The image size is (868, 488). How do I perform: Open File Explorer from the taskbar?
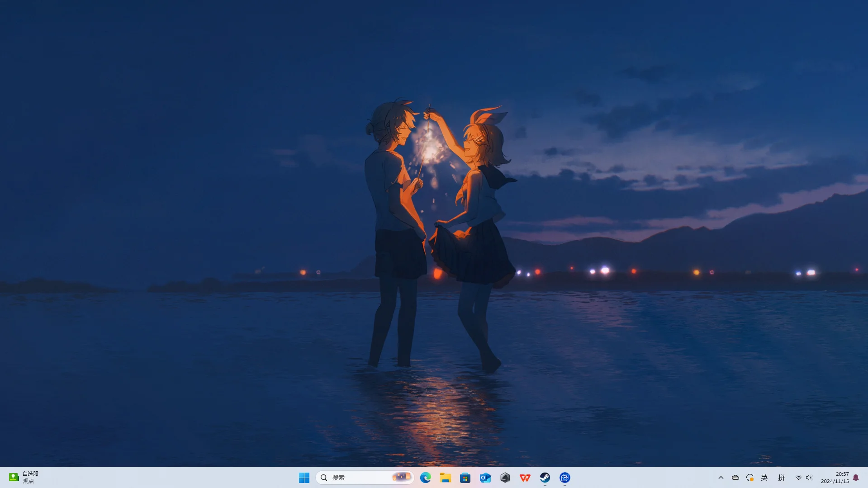coord(446,478)
